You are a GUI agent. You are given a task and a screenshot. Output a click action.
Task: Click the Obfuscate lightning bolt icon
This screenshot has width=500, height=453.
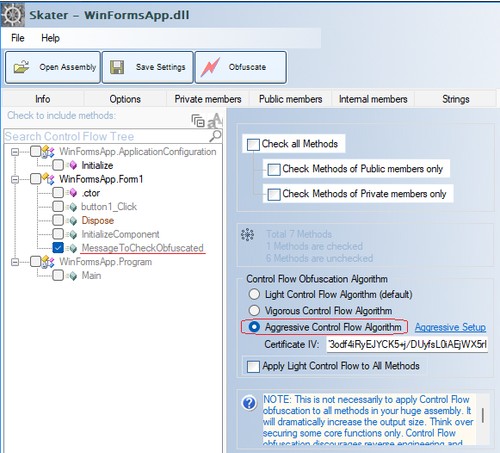coord(211,66)
